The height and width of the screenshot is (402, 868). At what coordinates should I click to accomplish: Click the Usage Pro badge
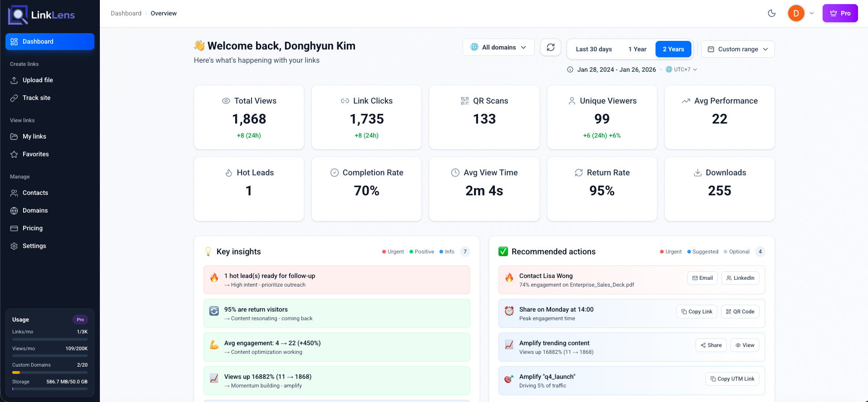click(80, 320)
